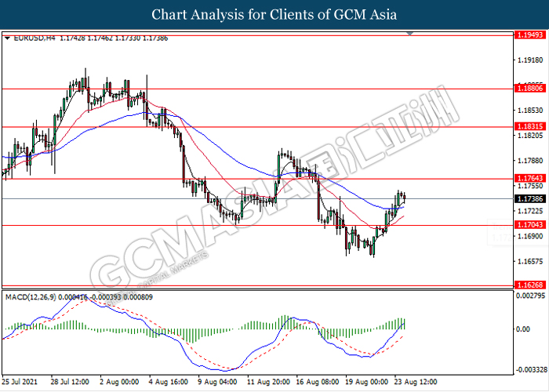This screenshot has width=549, height=392.
Task: Select the 1.18806 red price label
Action: [x=530, y=89]
